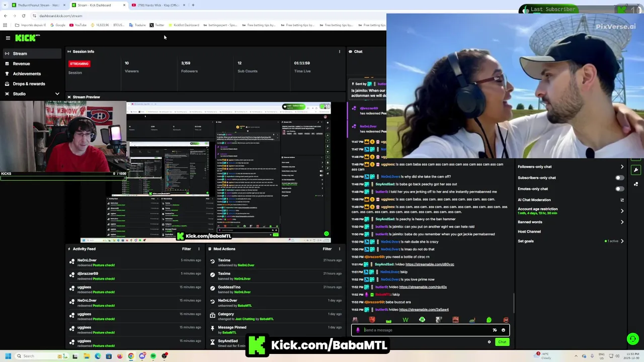The width and height of the screenshot is (644, 362).
Task: Open the Importés depuis IE bookmark folder
Action: (30, 25)
